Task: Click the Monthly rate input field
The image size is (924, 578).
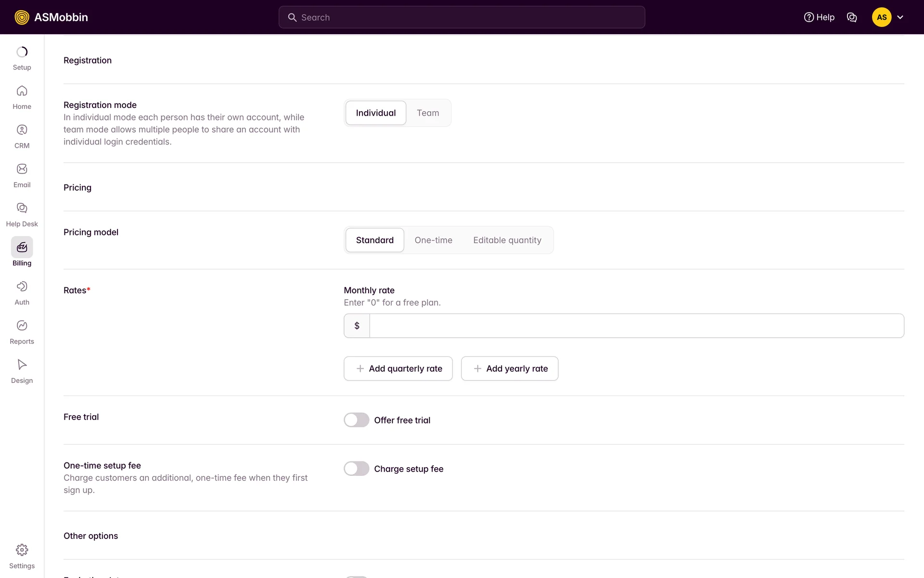Action: pos(636,326)
